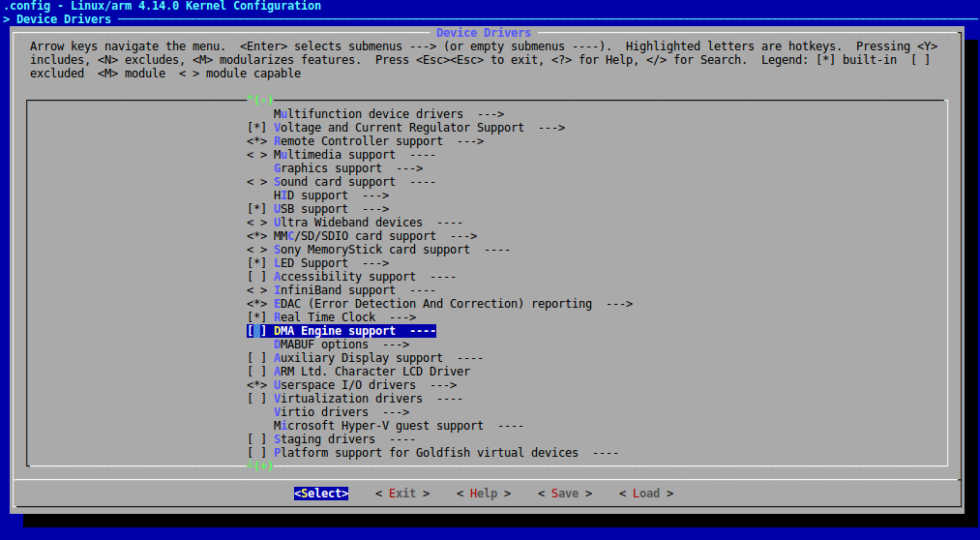The width and height of the screenshot is (980, 540).
Task: Click Device Drivers dialog title
Action: coord(484,33)
